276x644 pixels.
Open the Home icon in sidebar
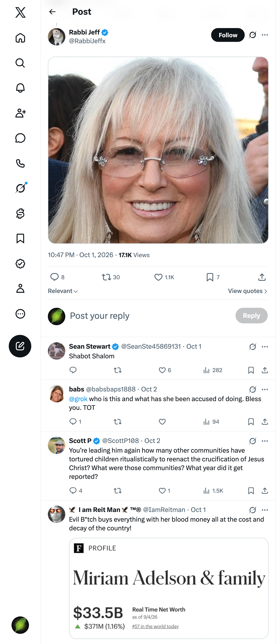20,38
